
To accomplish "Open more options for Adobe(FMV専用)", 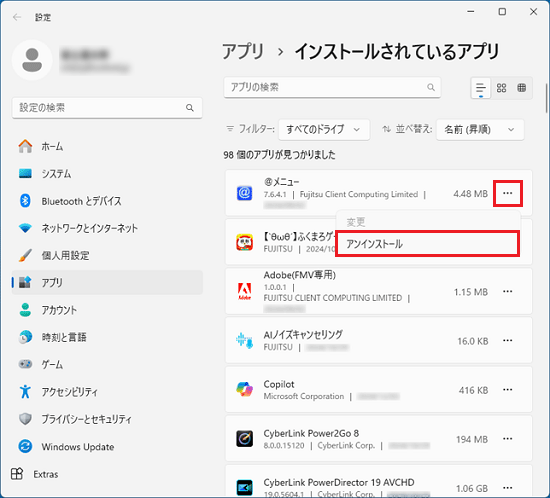I will 508,291.
